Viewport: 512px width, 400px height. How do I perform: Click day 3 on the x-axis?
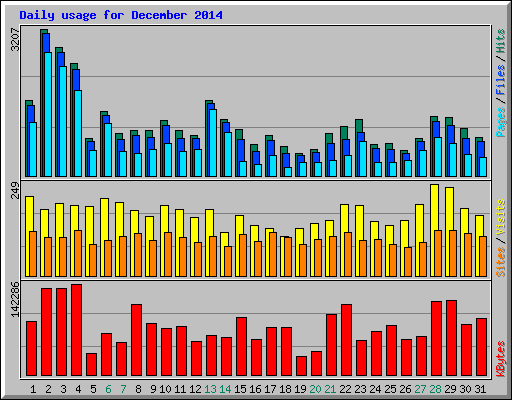pyautogui.click(x=63, y=389)
